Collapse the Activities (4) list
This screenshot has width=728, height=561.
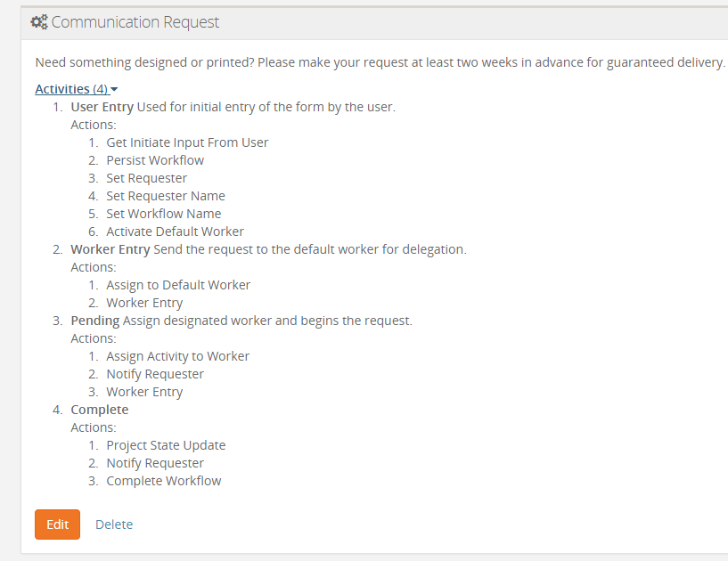pos(71,89)
